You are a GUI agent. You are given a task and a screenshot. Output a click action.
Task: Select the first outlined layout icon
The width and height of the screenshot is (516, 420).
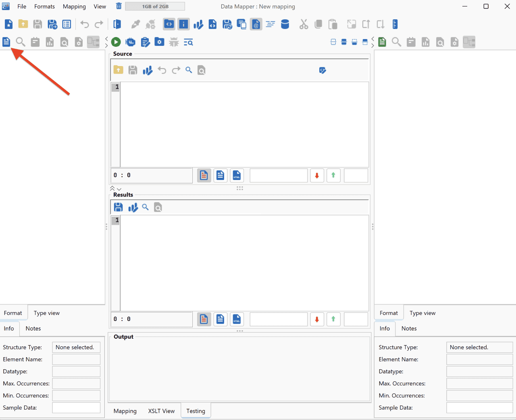(x=333, y=42)
